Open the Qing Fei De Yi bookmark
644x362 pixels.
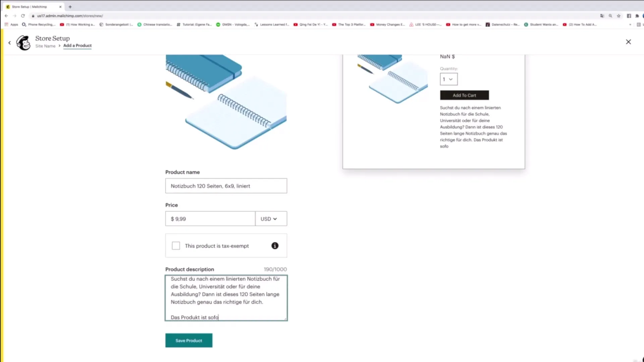tap(311, 24)
